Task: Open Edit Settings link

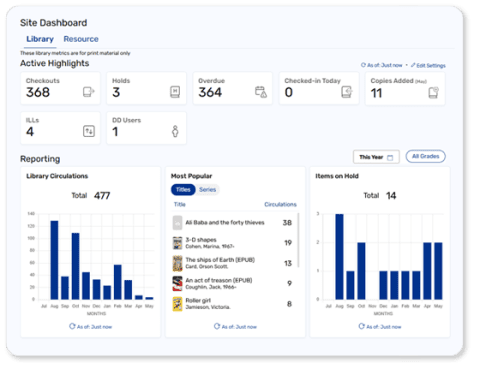Action: click(x=428, y=65)
